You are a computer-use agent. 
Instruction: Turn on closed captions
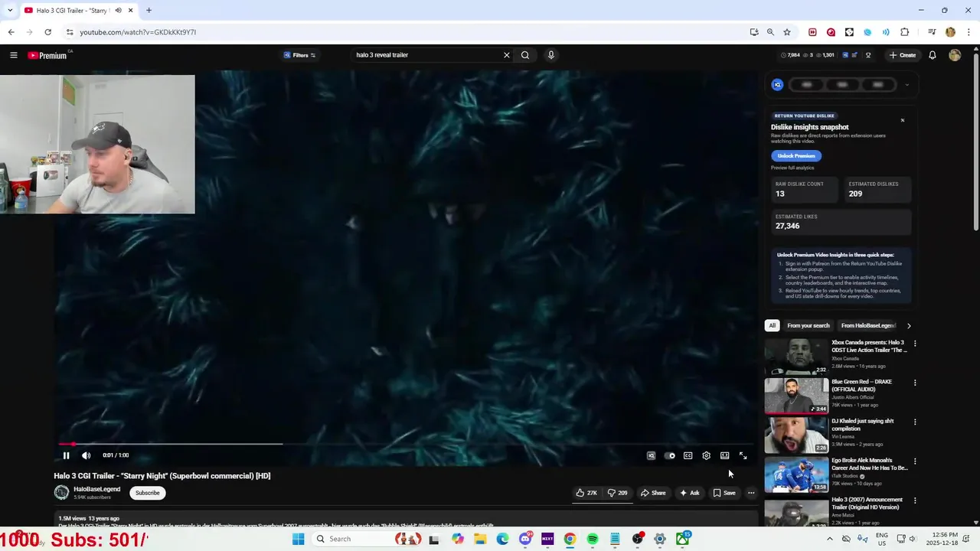[x=688, y=455]
